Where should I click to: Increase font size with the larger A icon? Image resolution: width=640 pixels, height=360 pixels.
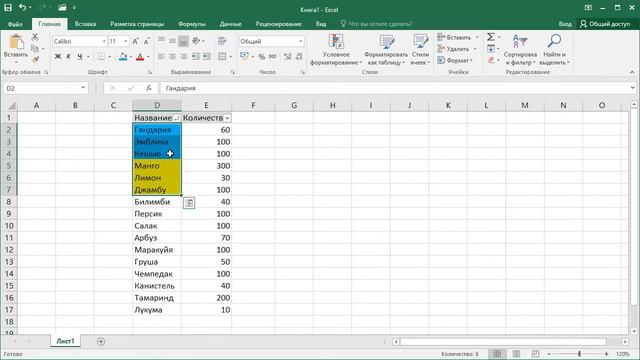(x=136, y=41)
